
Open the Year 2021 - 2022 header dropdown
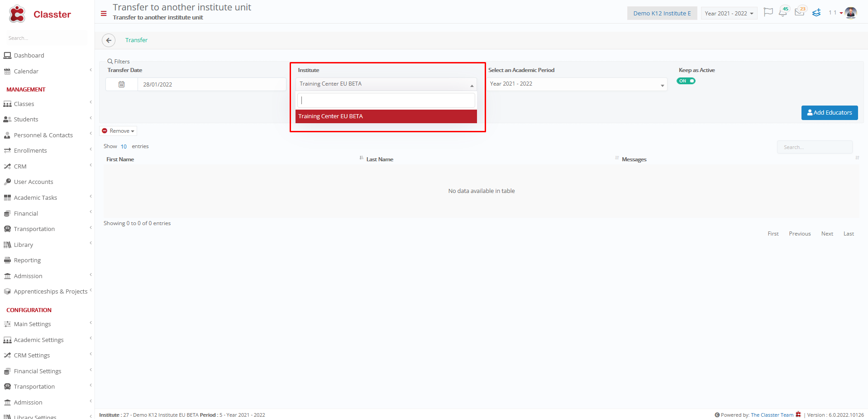coord(729,13)
